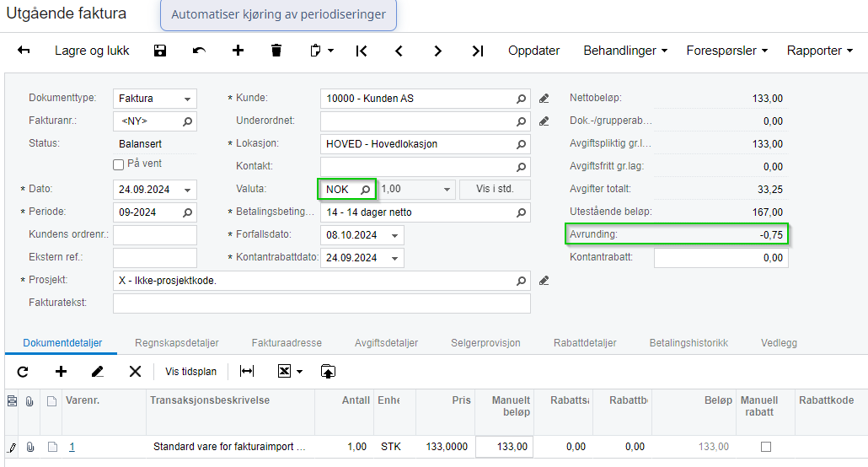Jump to the first record icon
Image resolution: width=868 pixels, height=467 pixels.
pos(362,51)
